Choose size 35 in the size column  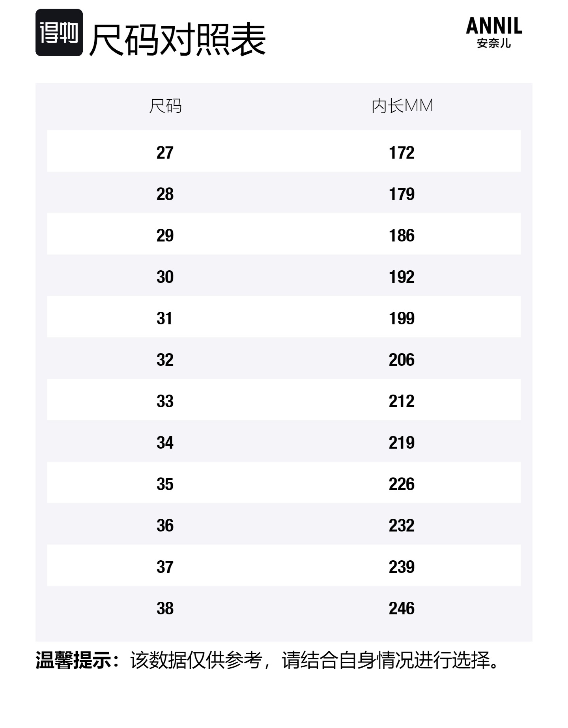[x=165, y=484]
